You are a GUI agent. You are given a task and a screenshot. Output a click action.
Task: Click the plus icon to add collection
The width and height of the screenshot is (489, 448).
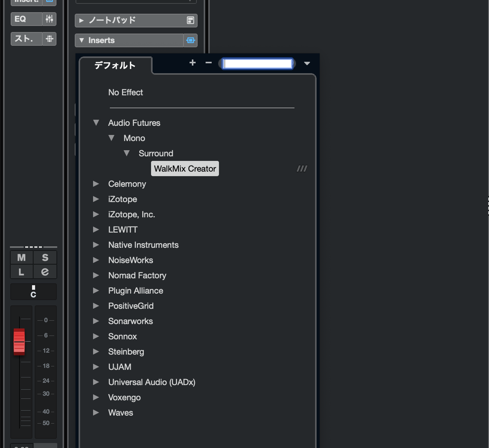[193, 63]
